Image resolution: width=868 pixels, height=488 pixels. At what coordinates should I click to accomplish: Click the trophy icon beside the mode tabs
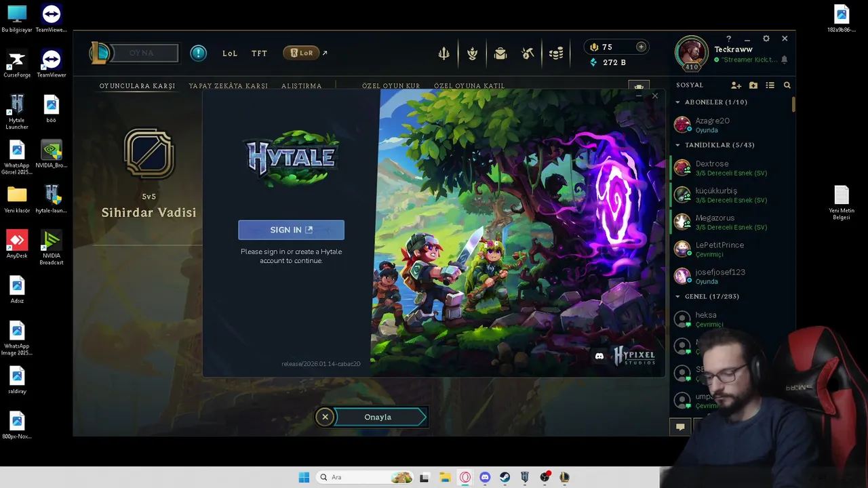click(x=638, y=87)
